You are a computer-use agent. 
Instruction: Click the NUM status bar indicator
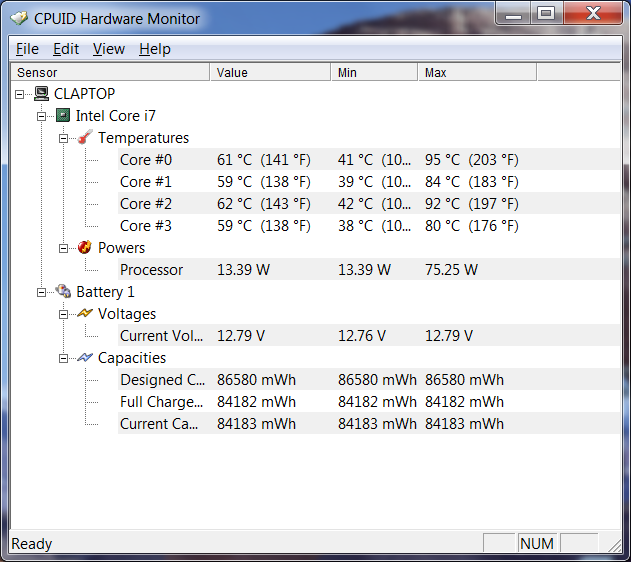point(537,543)
